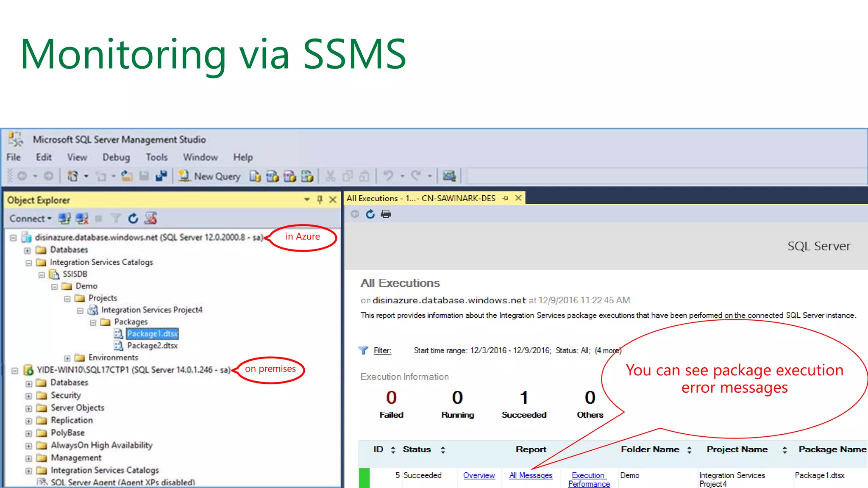This screenshot has width=868, height=488.
Task: Click the Disconnect server icon
Action: 82,219
